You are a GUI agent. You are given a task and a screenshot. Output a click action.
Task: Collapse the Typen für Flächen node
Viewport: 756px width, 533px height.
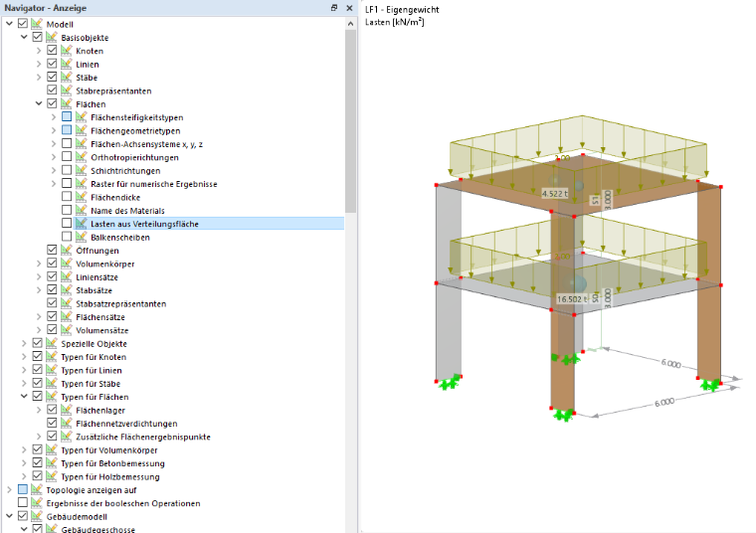click(x=24, y=397)
